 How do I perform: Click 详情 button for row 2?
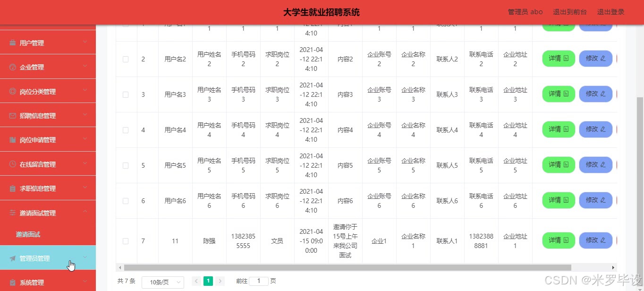[x=559, y=59]
